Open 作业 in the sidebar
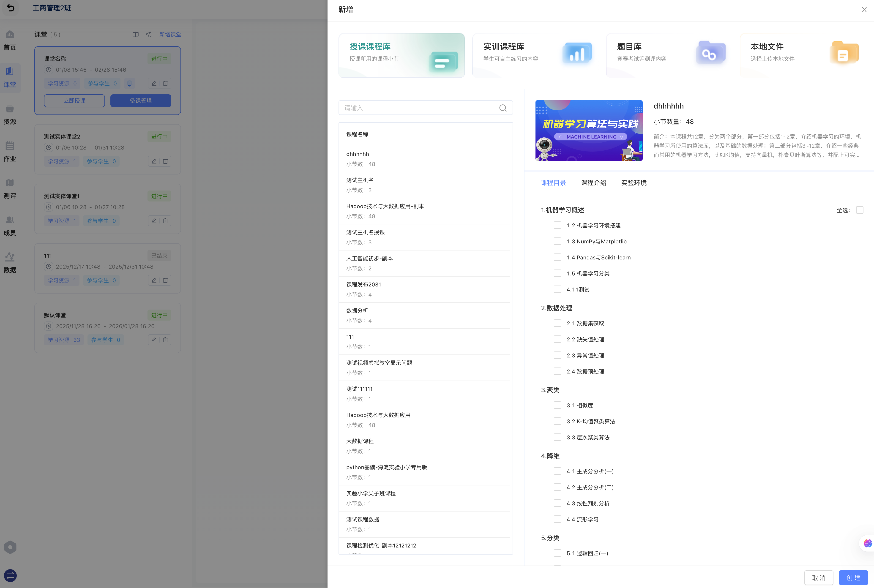 [10, 152]
